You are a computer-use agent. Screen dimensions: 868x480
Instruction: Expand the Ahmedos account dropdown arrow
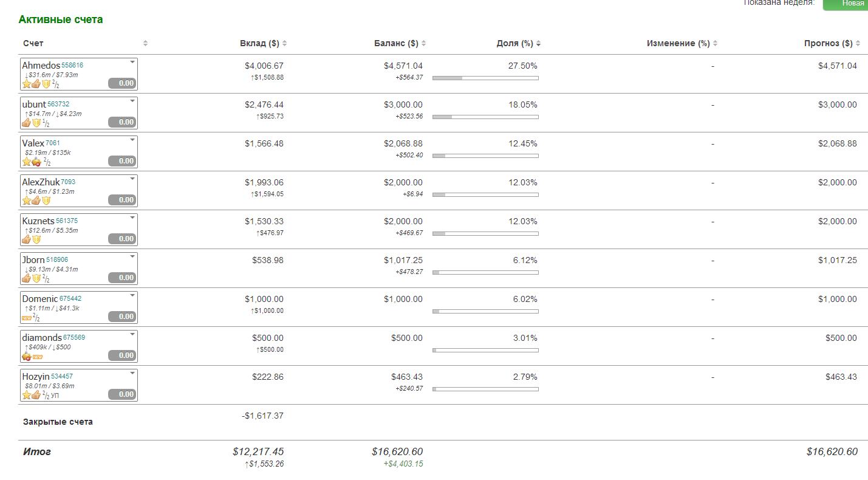[x=132, y=62]
